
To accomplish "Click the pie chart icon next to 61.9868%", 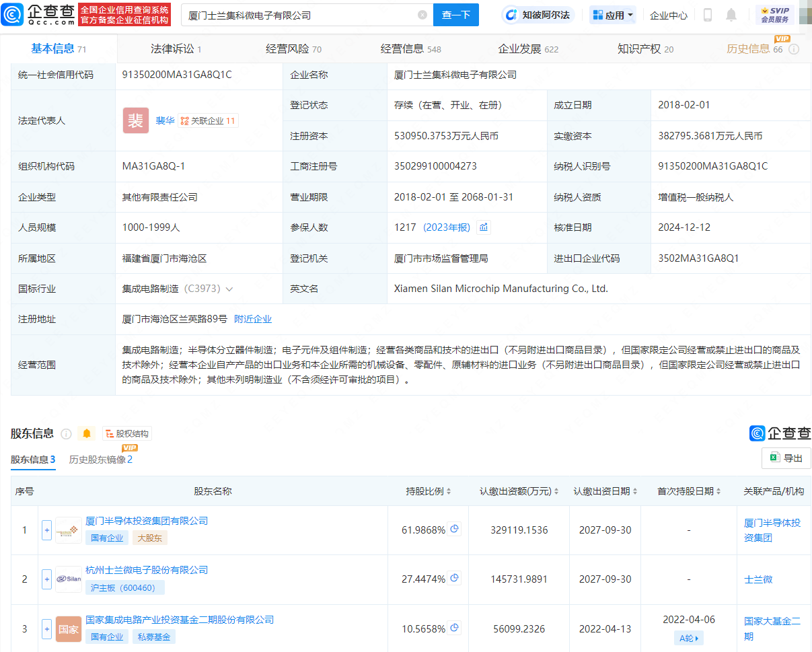I will [455, 529].
